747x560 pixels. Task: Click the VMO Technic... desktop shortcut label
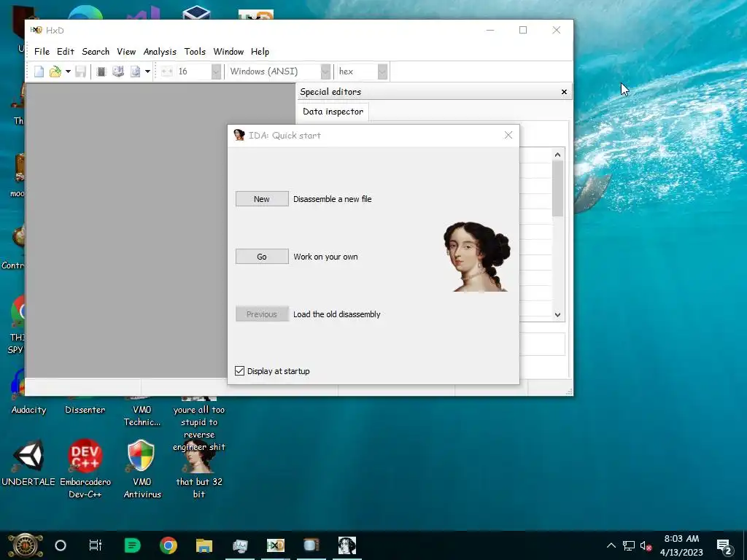pyautogui.click(x=142, y=416)
